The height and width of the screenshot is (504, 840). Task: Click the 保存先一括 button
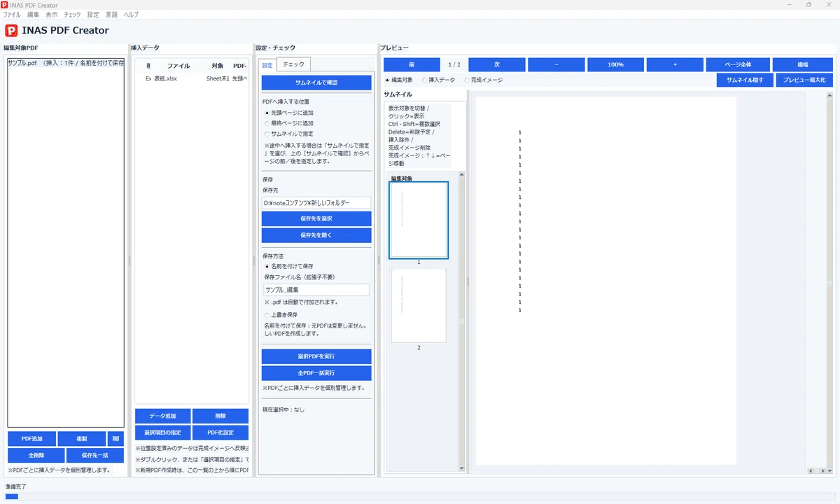pyautogui.click(x=95, y=456)
